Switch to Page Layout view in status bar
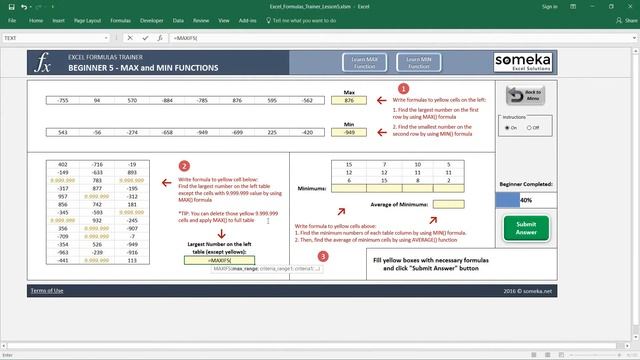Viewport: 640px width, 360px height. [547, 355]
